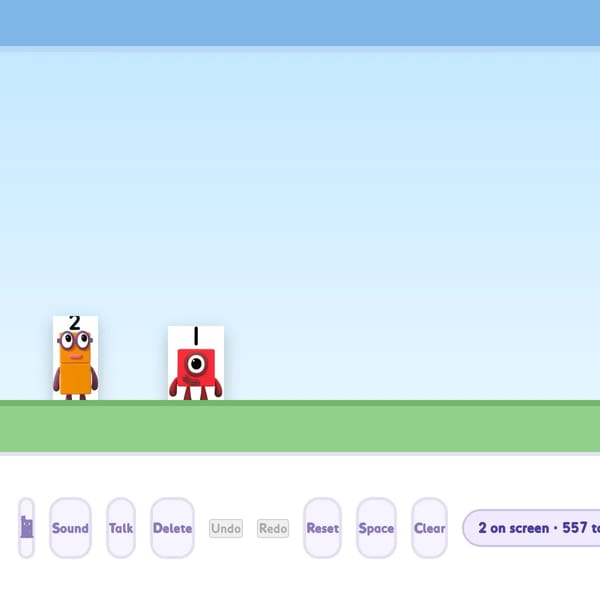The height and width of the screenshot is (600, 600).
Task: Click the Reset button
Action: tap(323, 528)
